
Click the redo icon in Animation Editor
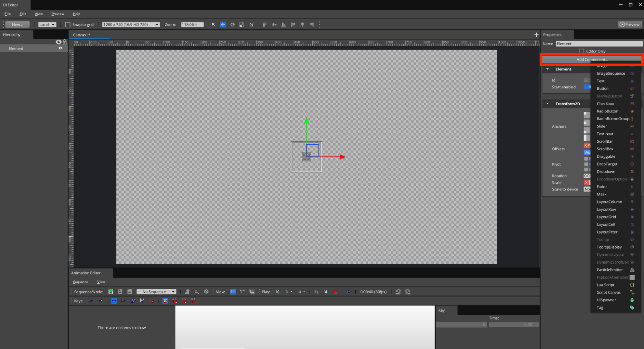pyautogui.click(x=408, y=292)
